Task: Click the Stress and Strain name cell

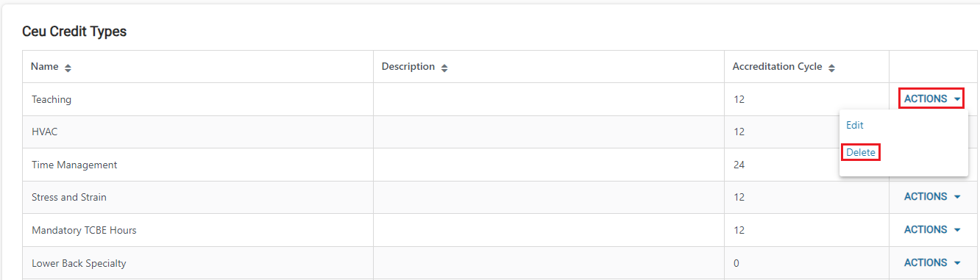Action: [x=198, y=197]
